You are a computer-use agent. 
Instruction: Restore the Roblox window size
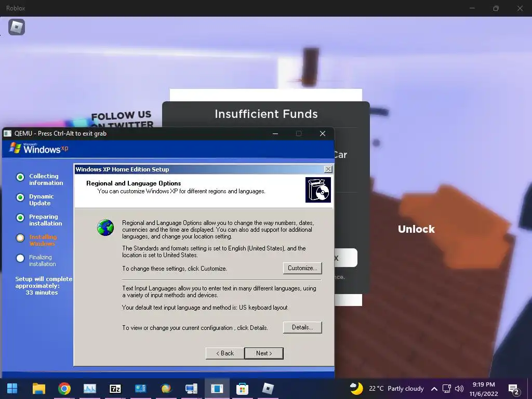tap(496, 8)
